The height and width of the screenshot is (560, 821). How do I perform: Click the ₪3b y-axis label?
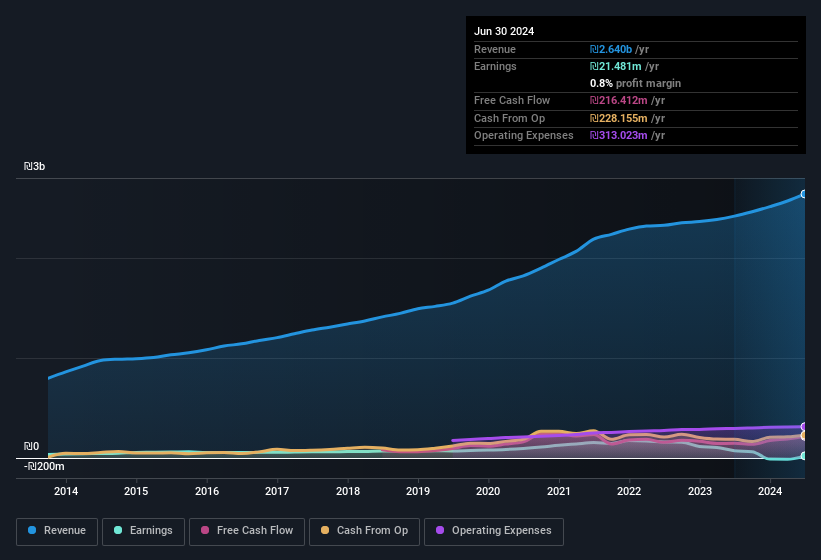35,166
